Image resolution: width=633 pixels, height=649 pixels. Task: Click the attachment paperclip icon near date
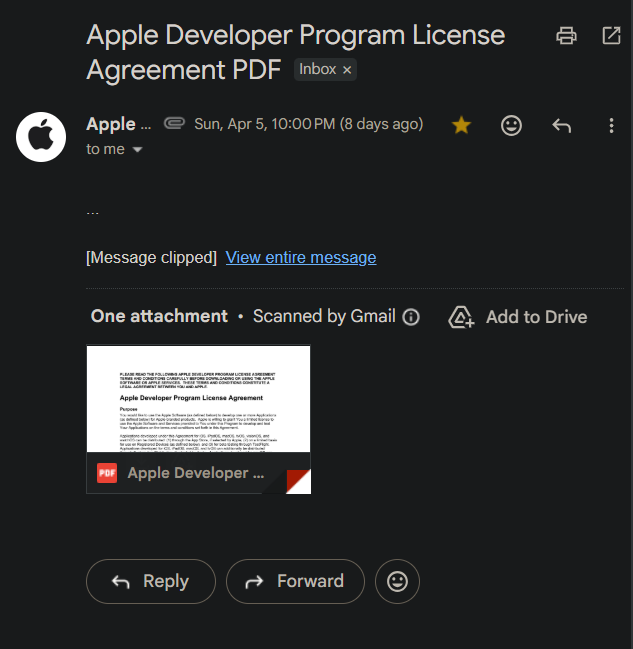click(x=174, y=123)
